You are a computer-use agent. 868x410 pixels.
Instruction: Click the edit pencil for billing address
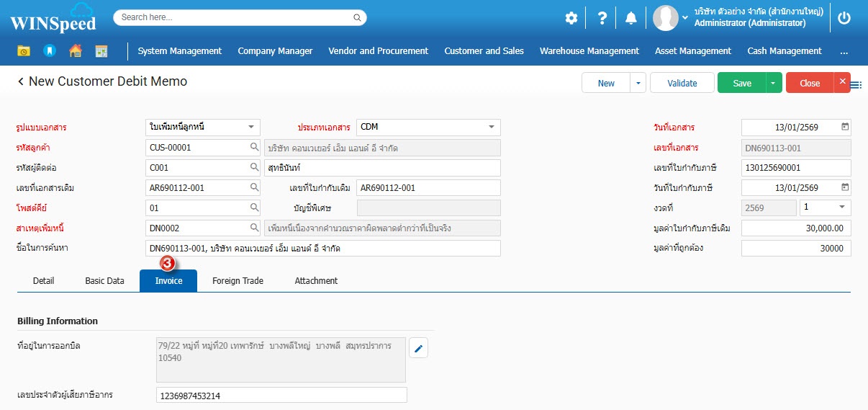(x=419, y=349)
